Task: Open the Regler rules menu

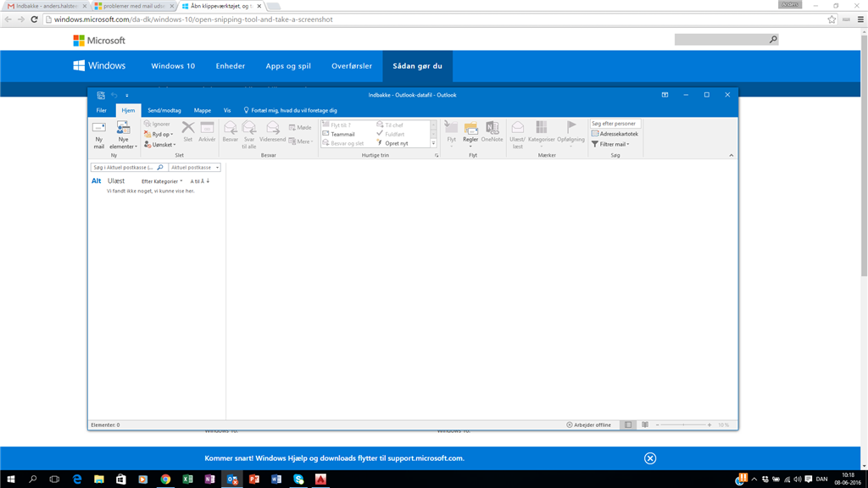Action: (x=470, y=134)
